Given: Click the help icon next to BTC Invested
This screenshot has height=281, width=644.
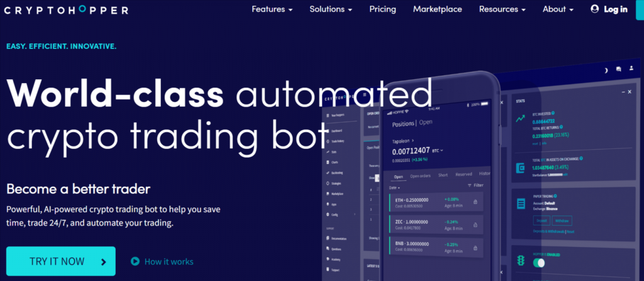Looking at the screenshot, I should [553, 113].
